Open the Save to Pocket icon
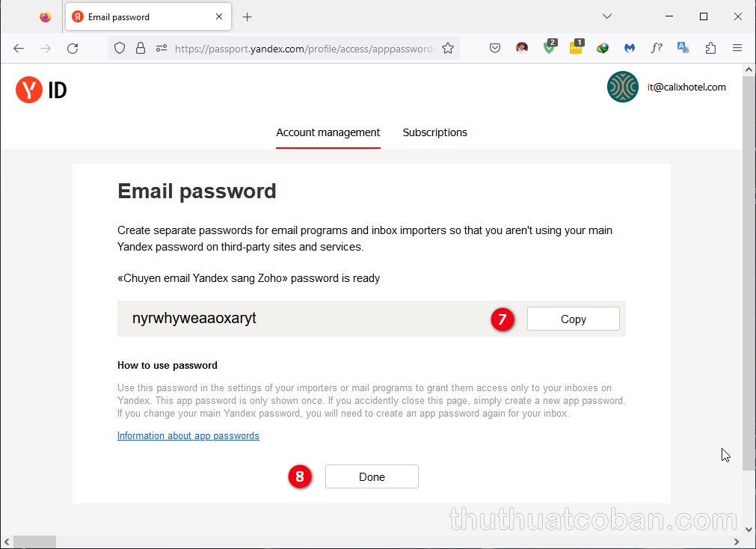The height and width of the screenshot is (549, 756). (x=495, y=48)
